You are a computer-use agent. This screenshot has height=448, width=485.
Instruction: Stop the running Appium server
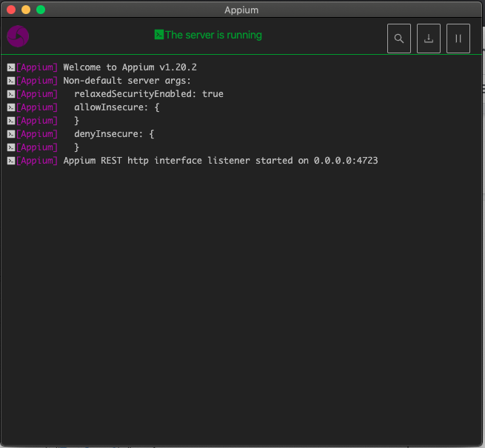click(458, 39)
